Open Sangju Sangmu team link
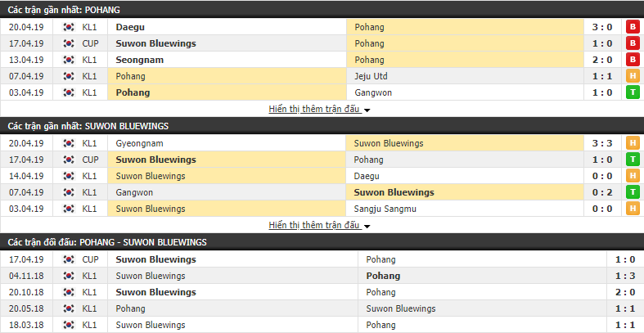 click(x=385, y=209)
